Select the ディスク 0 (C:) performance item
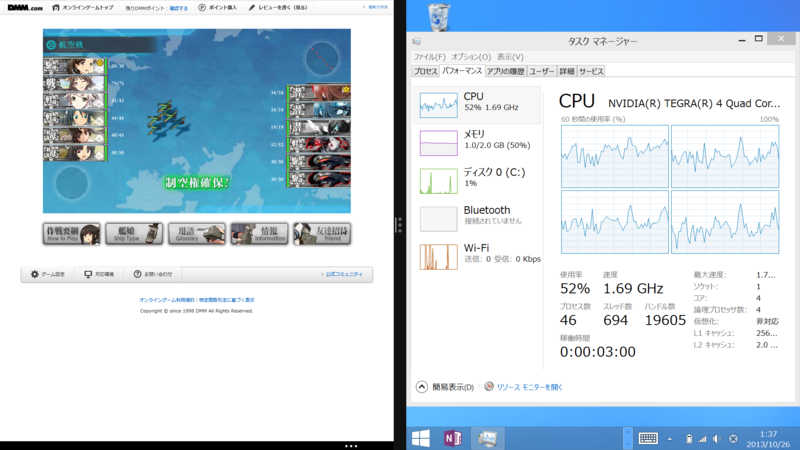Image resolution: width=800 pixels, height=450 pixels. (x=478, y=180)
